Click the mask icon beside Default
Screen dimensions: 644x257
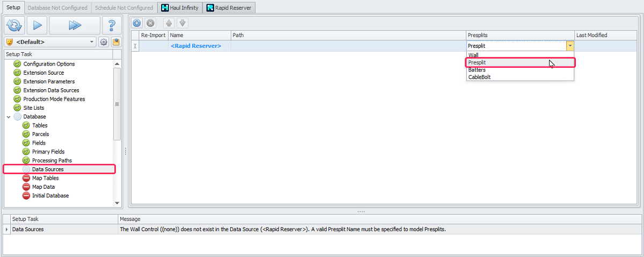pyautogui.click(x=10, y=42)
